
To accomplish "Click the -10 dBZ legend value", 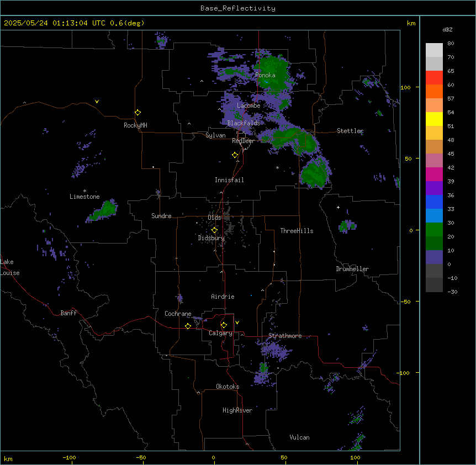I will 452,278.
